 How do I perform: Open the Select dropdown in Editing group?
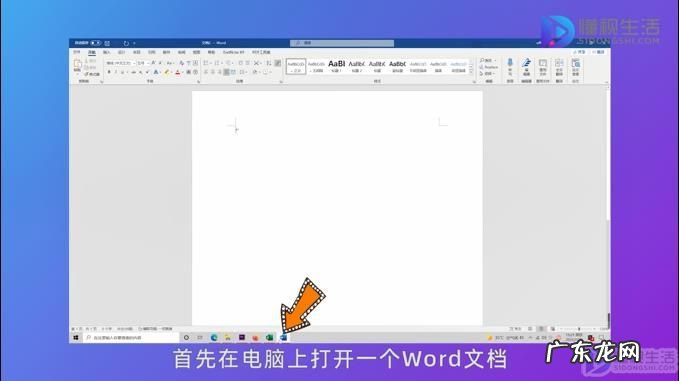point(488,74)
